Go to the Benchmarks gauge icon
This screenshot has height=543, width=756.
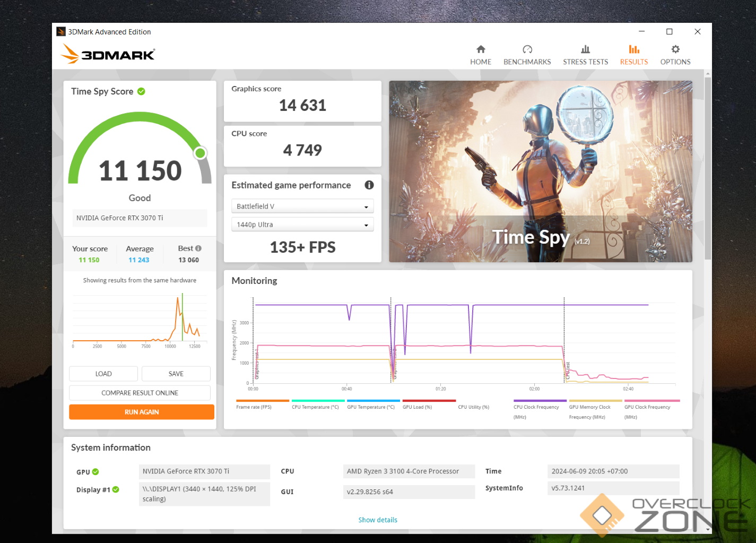tap(527, 49)
